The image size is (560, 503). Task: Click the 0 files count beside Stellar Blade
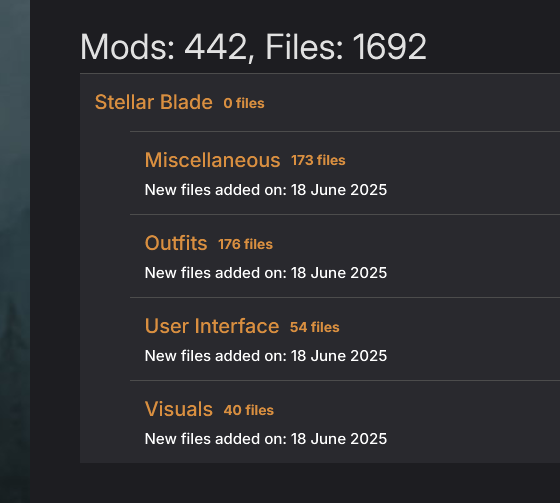[x=244, y=104]
